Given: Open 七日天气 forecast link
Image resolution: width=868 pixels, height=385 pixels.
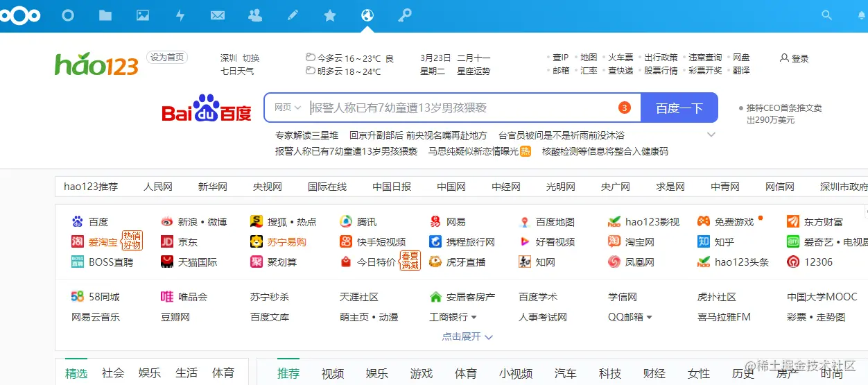Looking at the screenshot, I should (x=237, y=71).
